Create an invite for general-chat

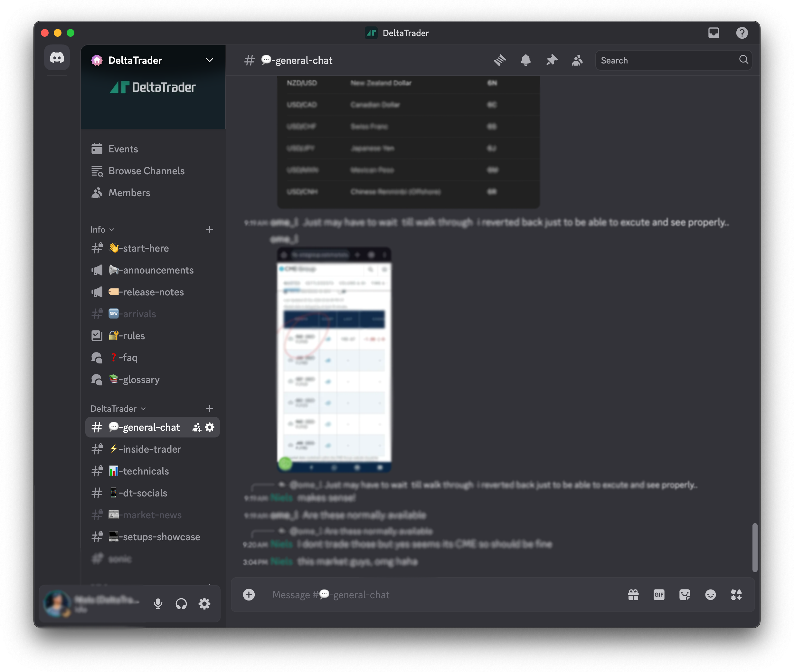pos(196,427)
